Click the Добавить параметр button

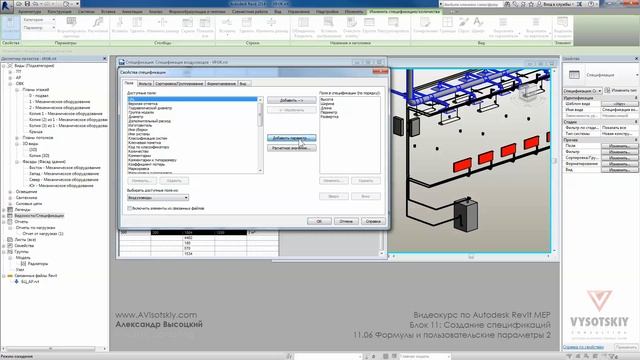tap(291, 138)
